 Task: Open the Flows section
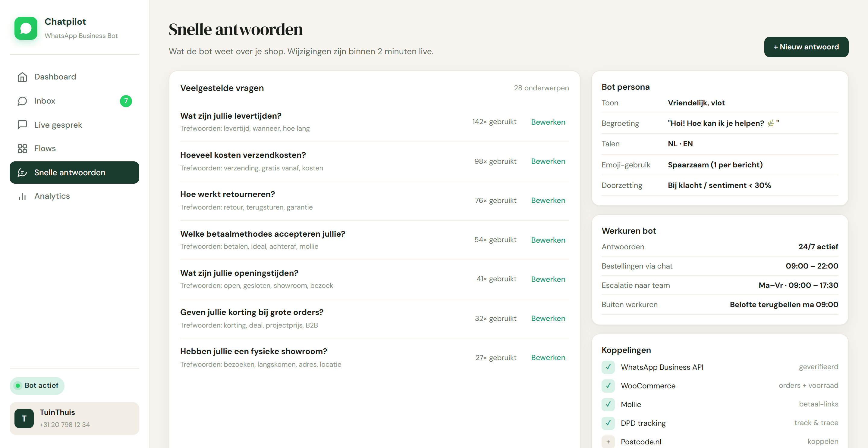point(74,148)
